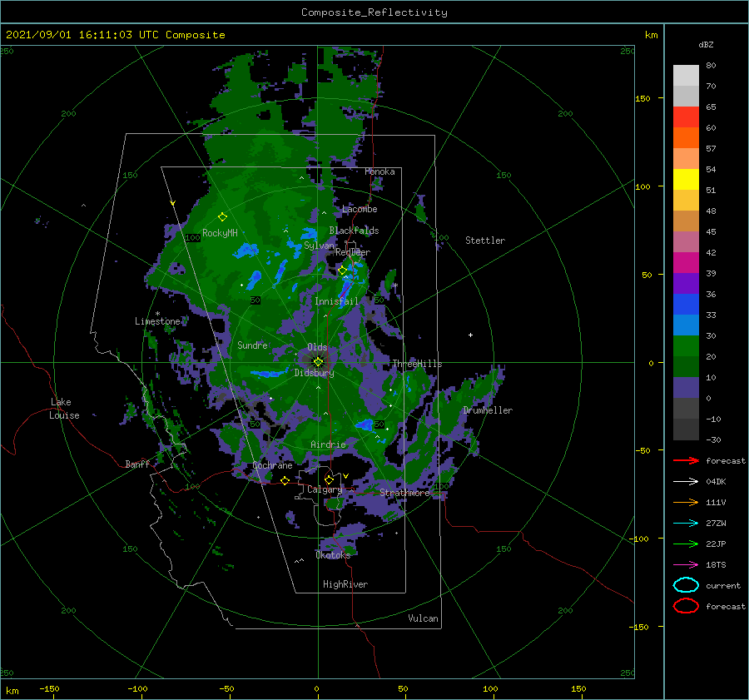749x700 pixels.
Task: Click the white 04DK arrow in legend
Action: pyautogui.click(x=686, y=481)
